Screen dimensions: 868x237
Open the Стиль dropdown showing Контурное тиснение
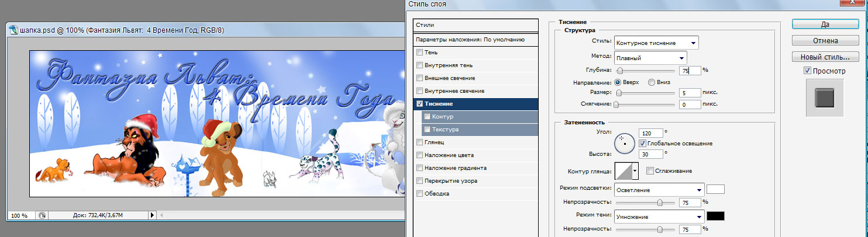[x=656, y=43]
